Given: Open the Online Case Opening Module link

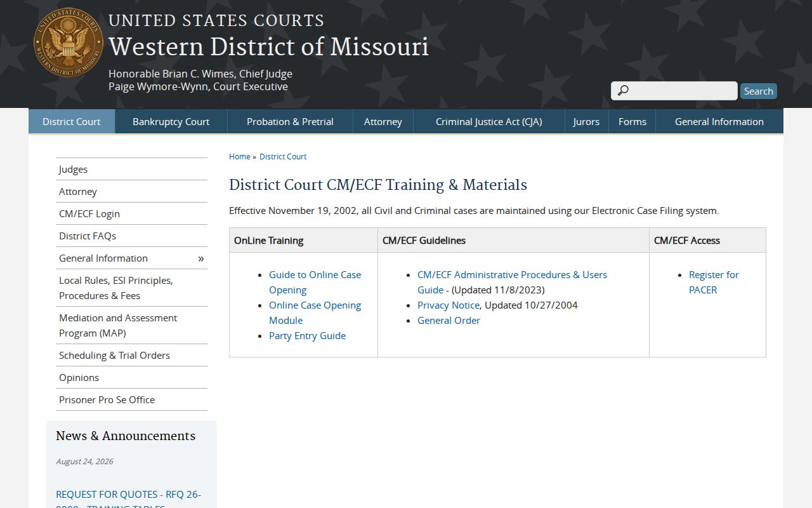Looking at the screenshot, I should (315, 312).
